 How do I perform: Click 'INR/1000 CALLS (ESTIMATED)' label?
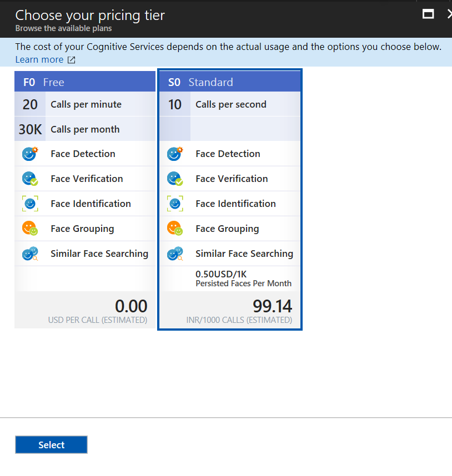point(239,320)
